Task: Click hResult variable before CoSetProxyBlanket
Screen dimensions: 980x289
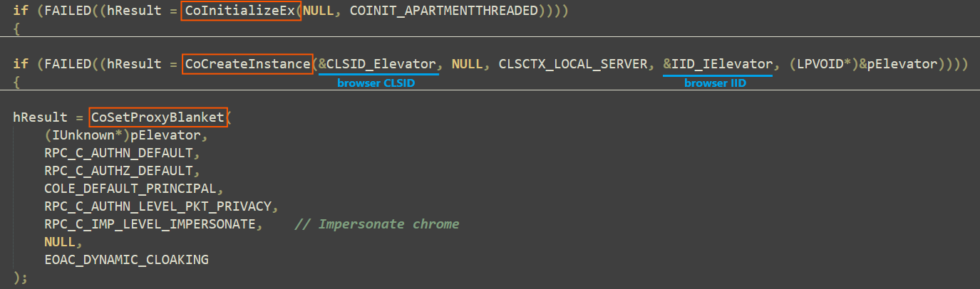Action: click(x=38, y=116)
